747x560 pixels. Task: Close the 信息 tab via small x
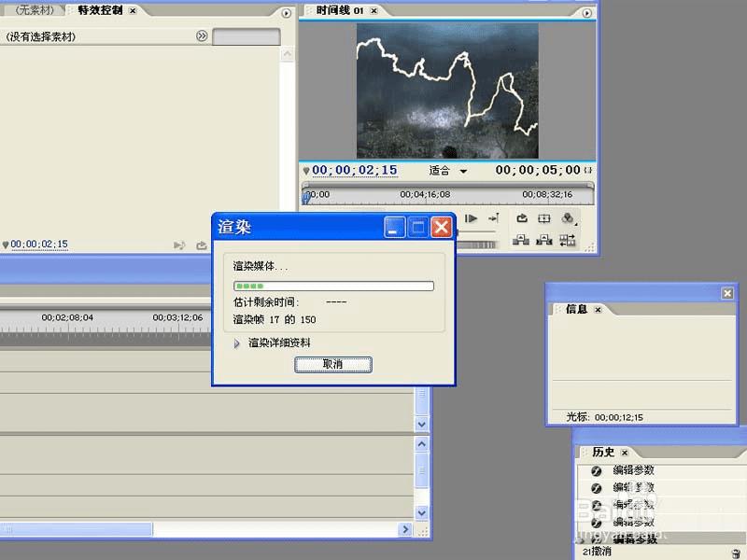point(598,310)
